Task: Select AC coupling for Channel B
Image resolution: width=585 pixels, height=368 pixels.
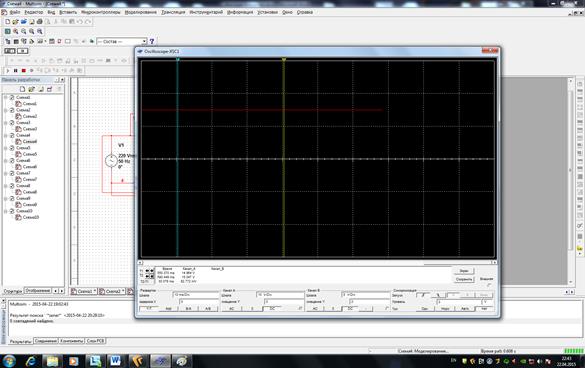Action: tap(315, 309)
